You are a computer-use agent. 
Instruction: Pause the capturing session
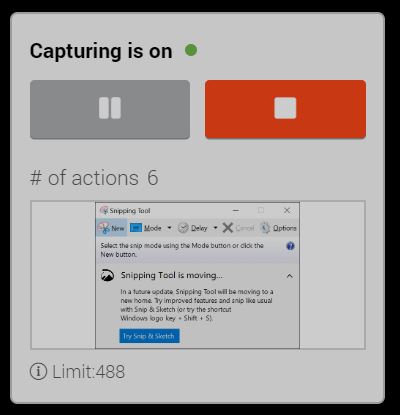110,109
